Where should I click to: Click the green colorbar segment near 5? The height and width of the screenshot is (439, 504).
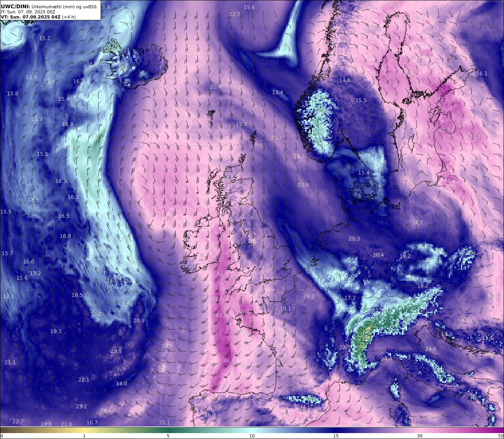tap(168, 430)
